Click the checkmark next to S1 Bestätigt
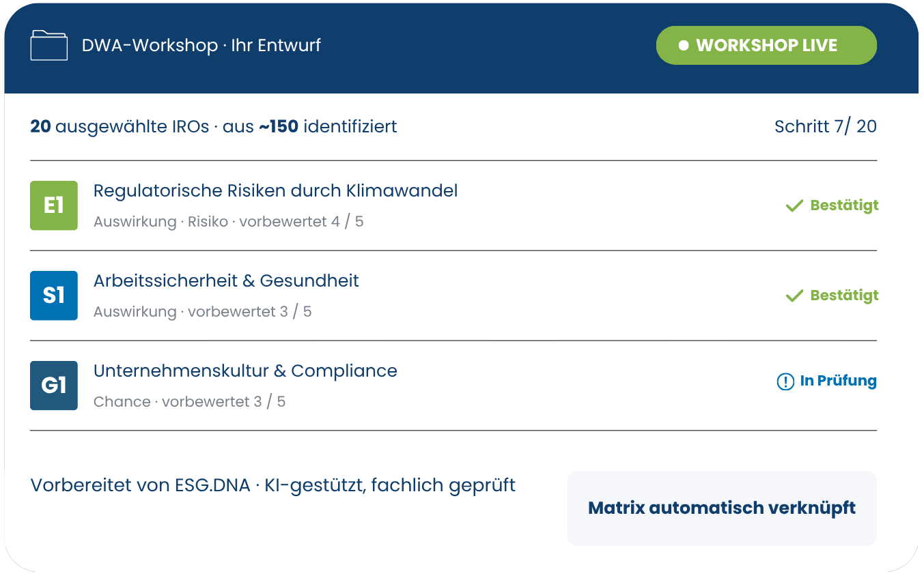This screenshot has height=580, width=924. (x=794, y=295)
